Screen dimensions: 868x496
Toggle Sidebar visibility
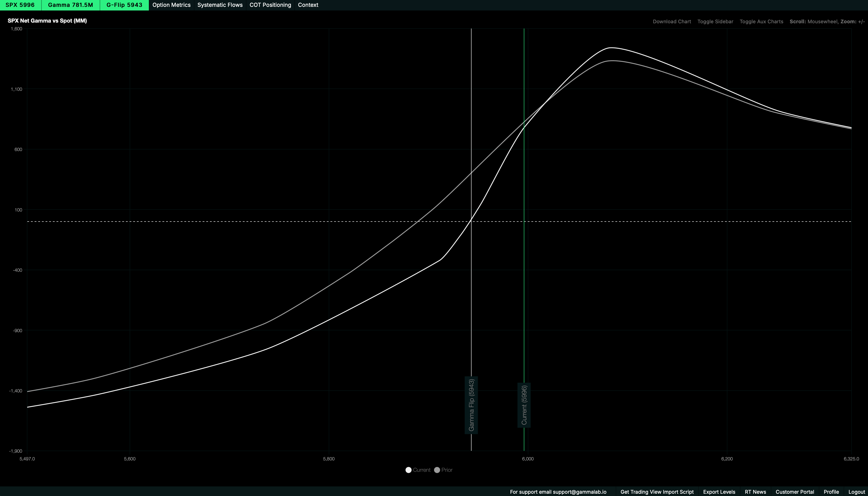pyautogui.click(x=715, y=21)
